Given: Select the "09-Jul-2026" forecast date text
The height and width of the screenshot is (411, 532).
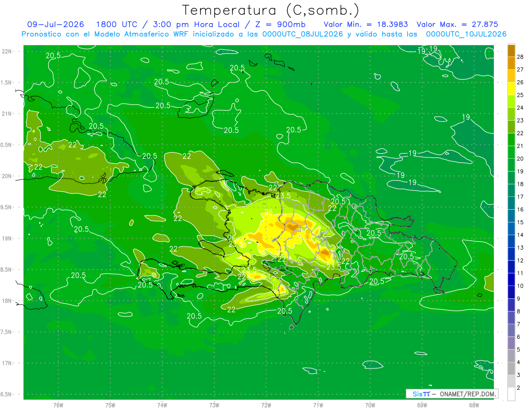Looking at the screenshot, I should (55, 24).
